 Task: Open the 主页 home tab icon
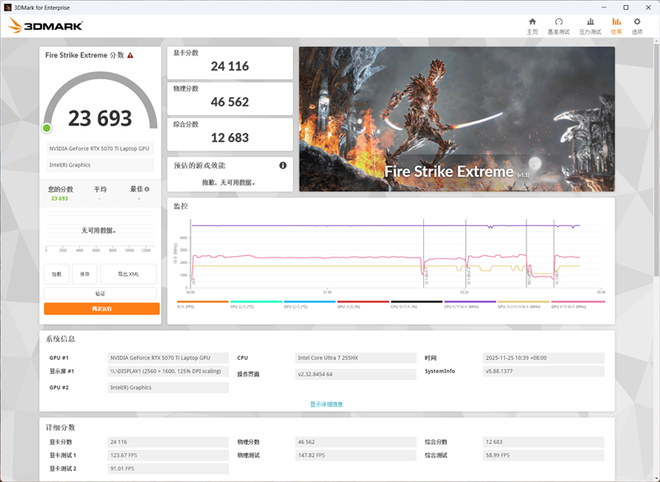532,21
